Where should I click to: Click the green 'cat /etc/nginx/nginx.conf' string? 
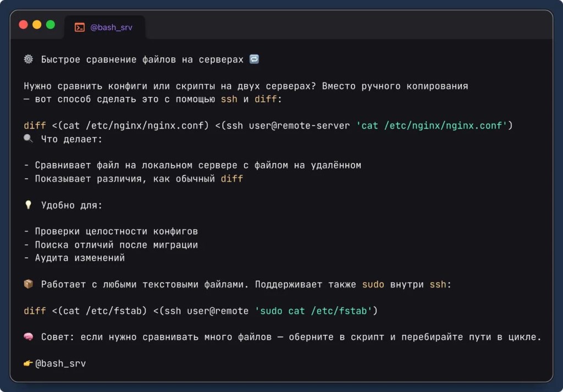[x=432, y=125]
